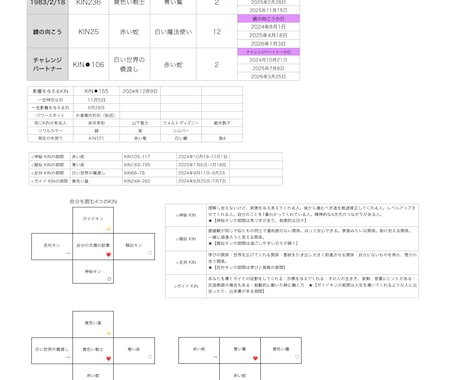Image resolution: width=460 pixels, height=380 pixels.
Task: Click the heading 自分を囲む4つのKIN
Action: tap(93, 202)
